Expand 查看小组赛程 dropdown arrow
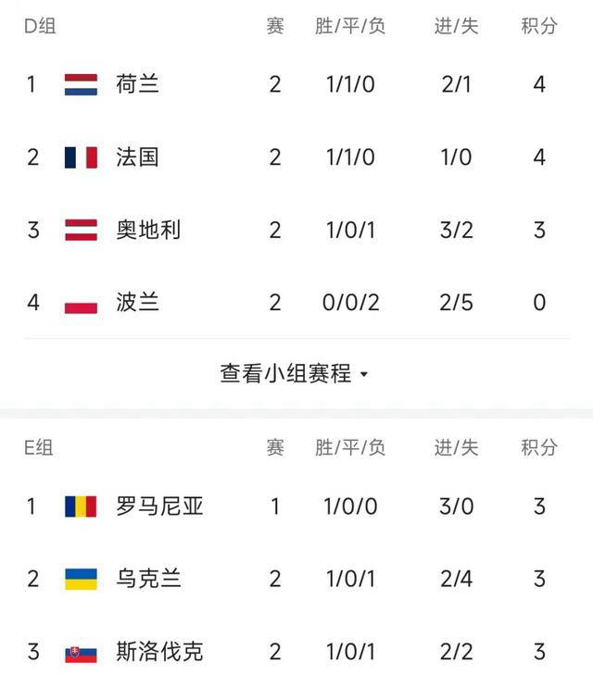The width and height of the screenshot is (593, 700). 364,375
